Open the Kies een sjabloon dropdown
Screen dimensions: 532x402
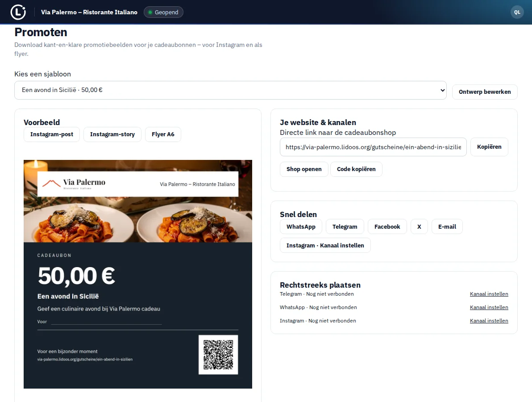pos(230,90)
